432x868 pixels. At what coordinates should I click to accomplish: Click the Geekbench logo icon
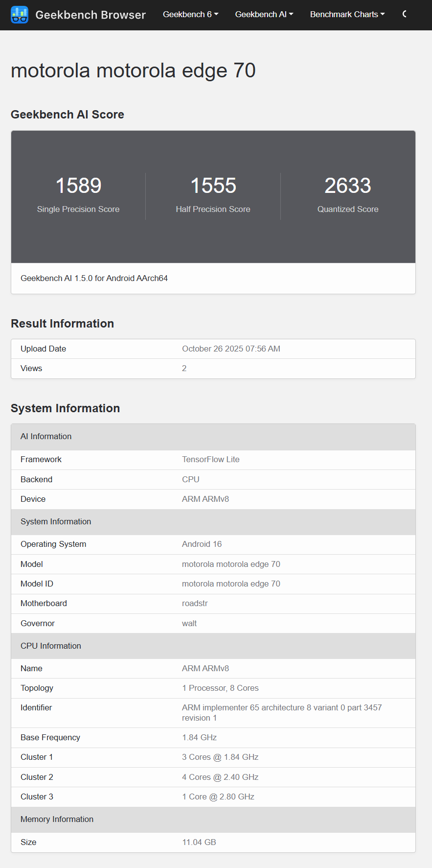tap(20, 15)
